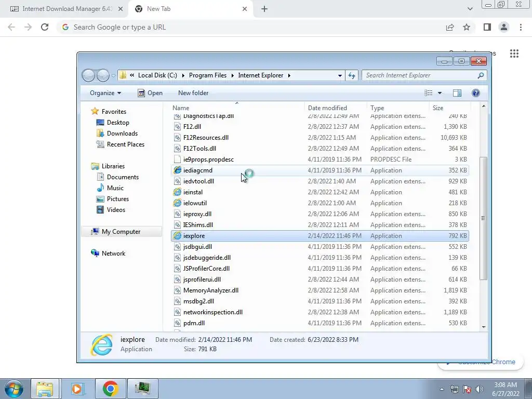Click the search magnifier in Explorer search box
532x399 pixels.
coord(481,75)
